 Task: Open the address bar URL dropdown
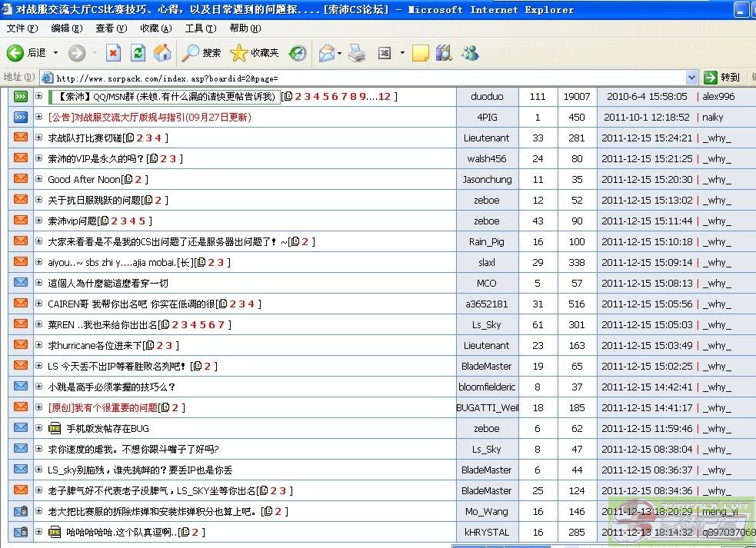point(691,78)
